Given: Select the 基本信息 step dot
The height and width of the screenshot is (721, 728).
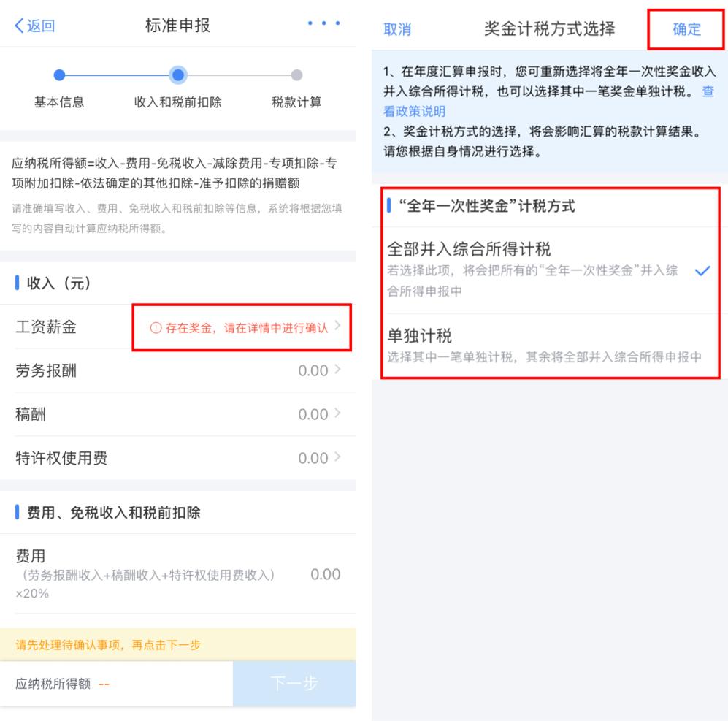Looking at the screenshot, I should tap(59, 75).
